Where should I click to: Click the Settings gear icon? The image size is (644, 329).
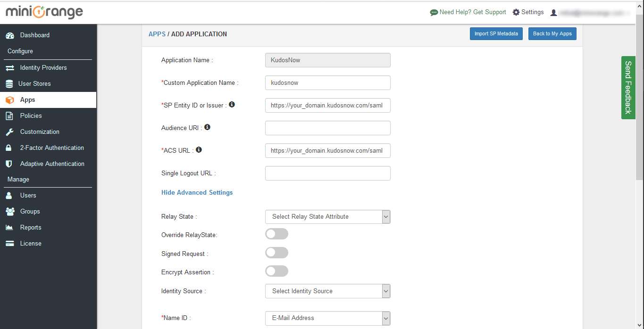click(x=516, y=12)
